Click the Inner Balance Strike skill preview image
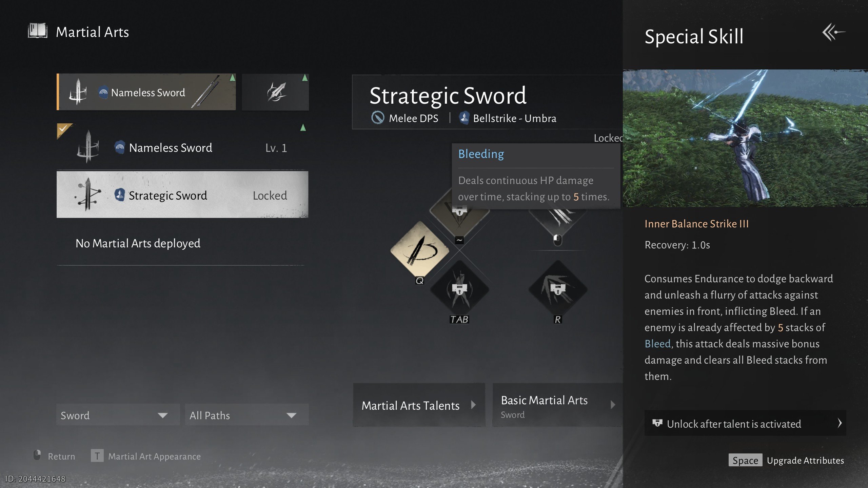The height and width of the screenshot is (488, 868). pos(745,138)
